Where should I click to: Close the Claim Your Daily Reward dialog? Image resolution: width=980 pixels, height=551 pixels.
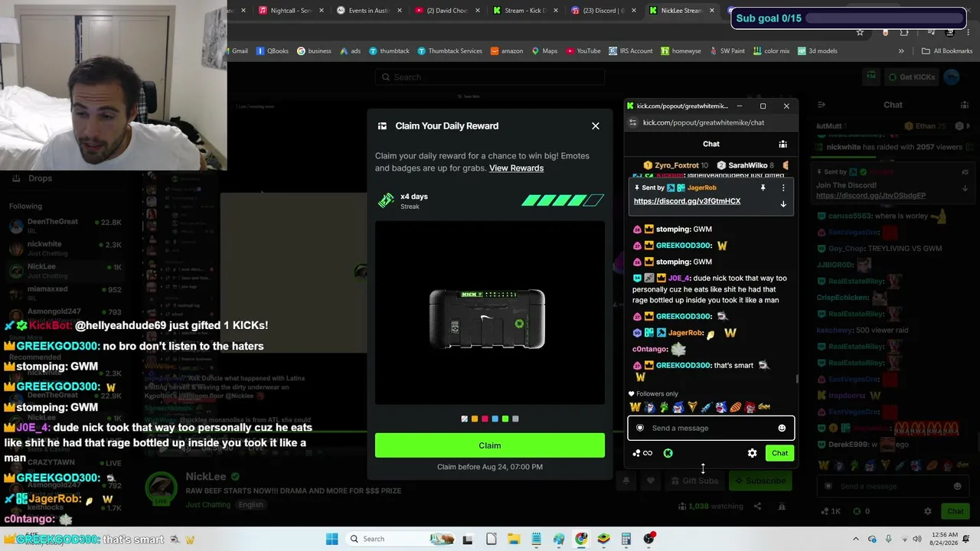click(x=596, y=126)
